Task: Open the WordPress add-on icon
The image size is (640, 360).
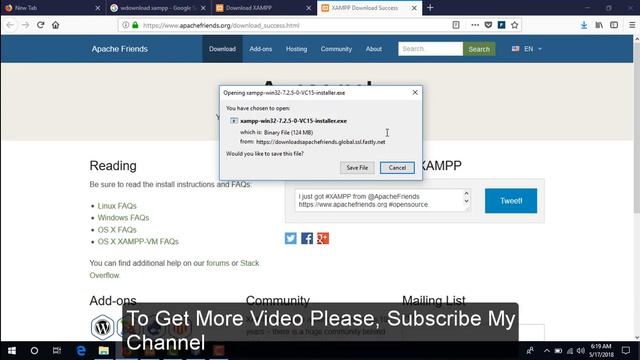Action: coord(102,327)
